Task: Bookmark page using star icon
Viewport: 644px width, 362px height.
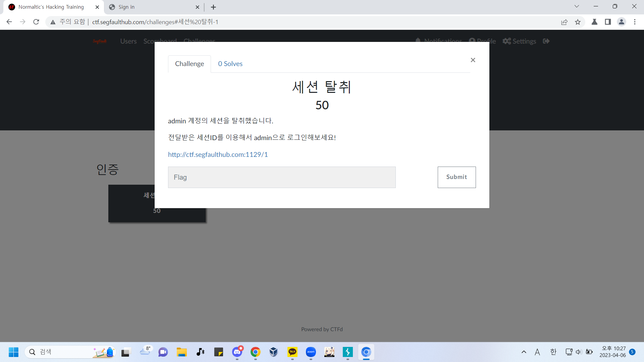Action: pyautogui.click(x=578, y=22)
